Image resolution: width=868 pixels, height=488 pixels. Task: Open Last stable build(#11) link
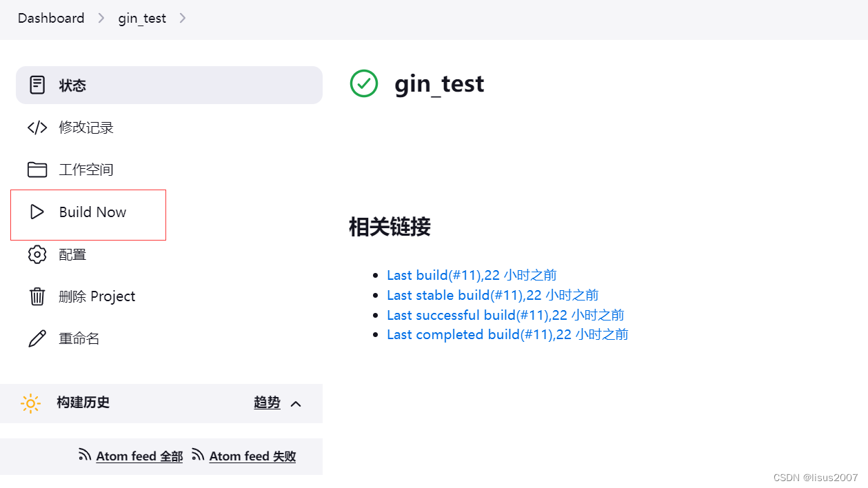click(492, 295)
